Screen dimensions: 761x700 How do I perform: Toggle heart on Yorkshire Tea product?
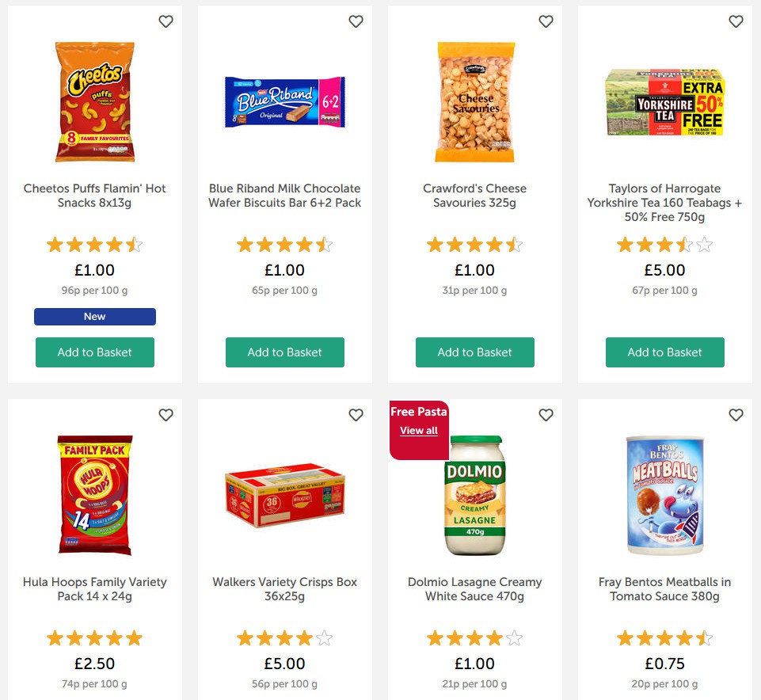736,21
